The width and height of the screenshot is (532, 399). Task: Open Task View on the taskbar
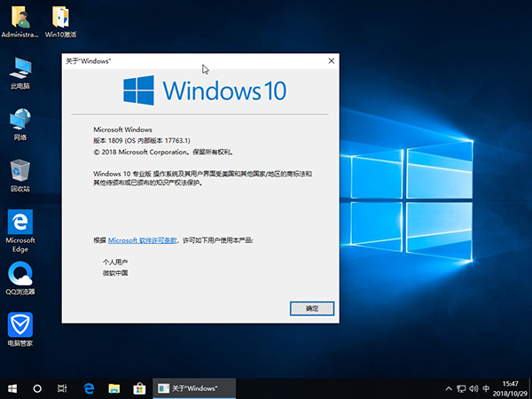[62, 388]
